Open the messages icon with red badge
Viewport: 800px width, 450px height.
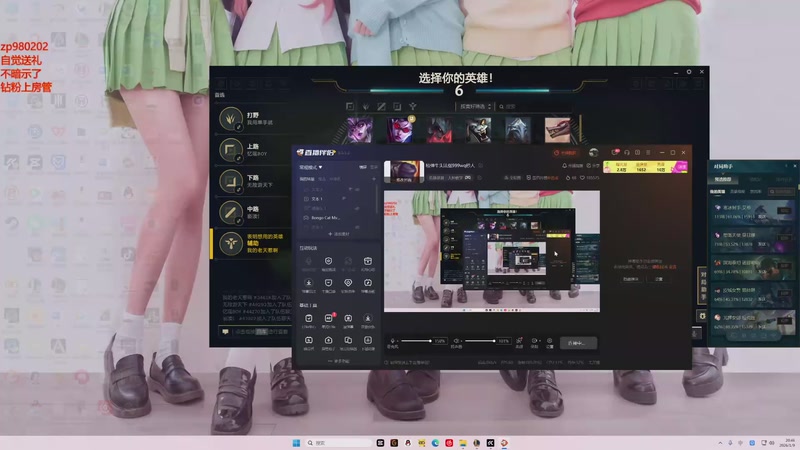tap(615, 152)
